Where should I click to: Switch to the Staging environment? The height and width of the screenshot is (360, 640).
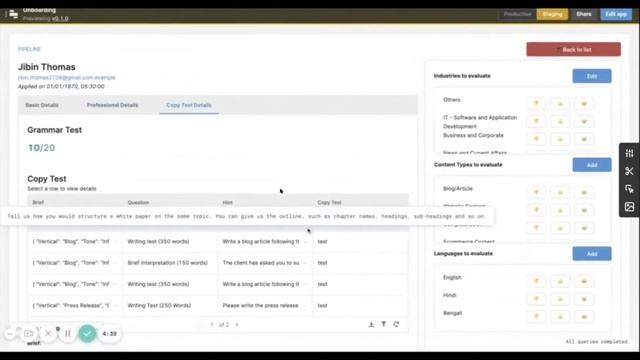pyautogui.click(x=552, y=14)
